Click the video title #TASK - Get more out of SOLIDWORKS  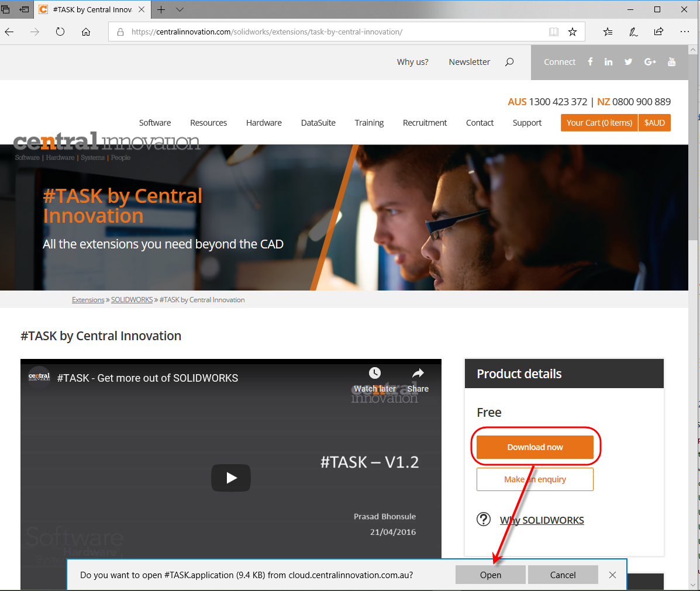pos(147,378)
